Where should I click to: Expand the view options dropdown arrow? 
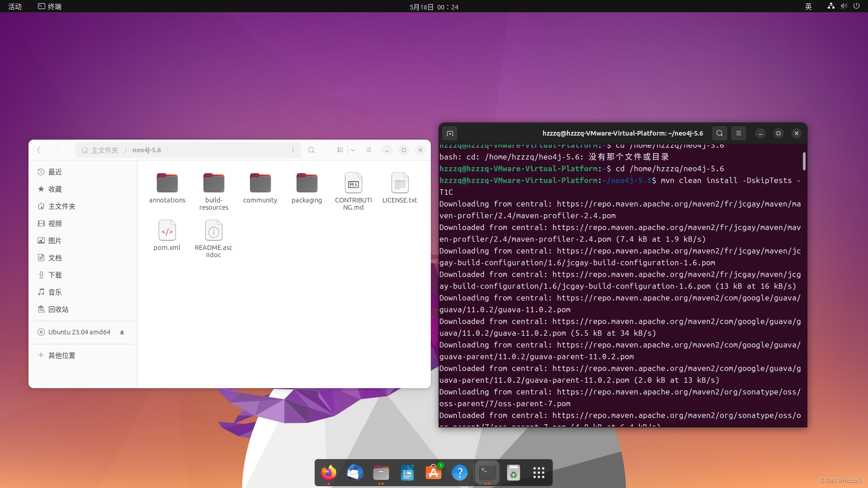(x=353, y=150)
